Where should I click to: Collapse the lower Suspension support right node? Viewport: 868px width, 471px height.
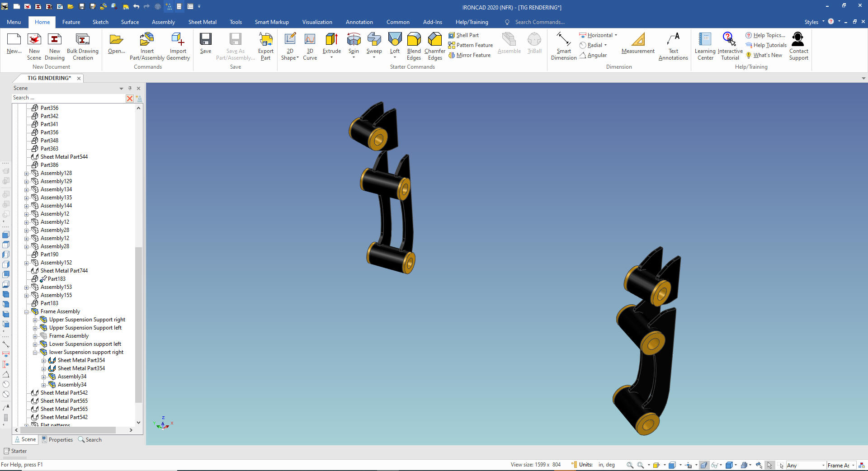coord(35,353)
